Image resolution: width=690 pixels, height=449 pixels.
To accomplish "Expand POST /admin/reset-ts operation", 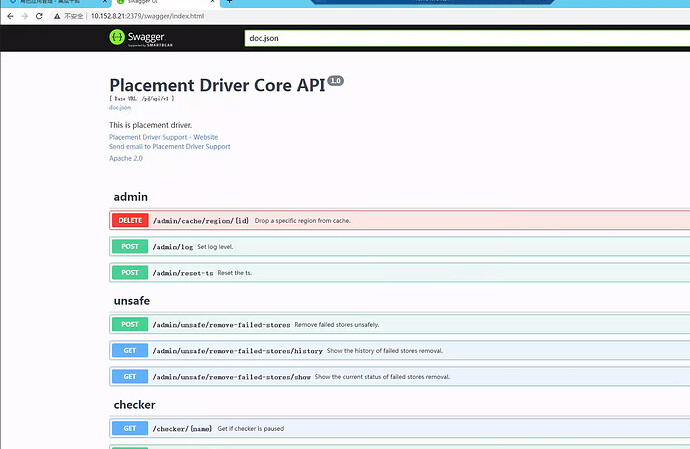I will [400, 272].
